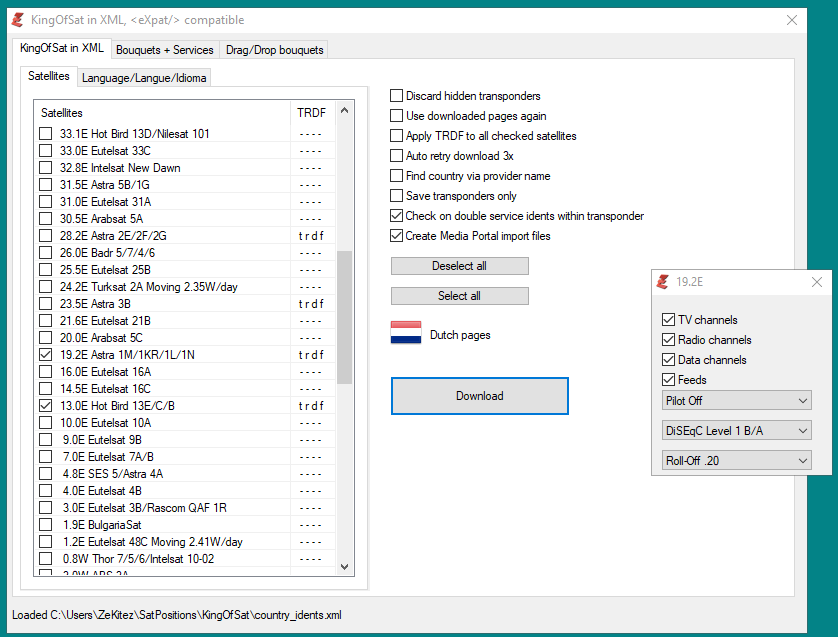
Task: Select the 30.5E Arabsat 5A row
Action: click(x=185, y=219)
